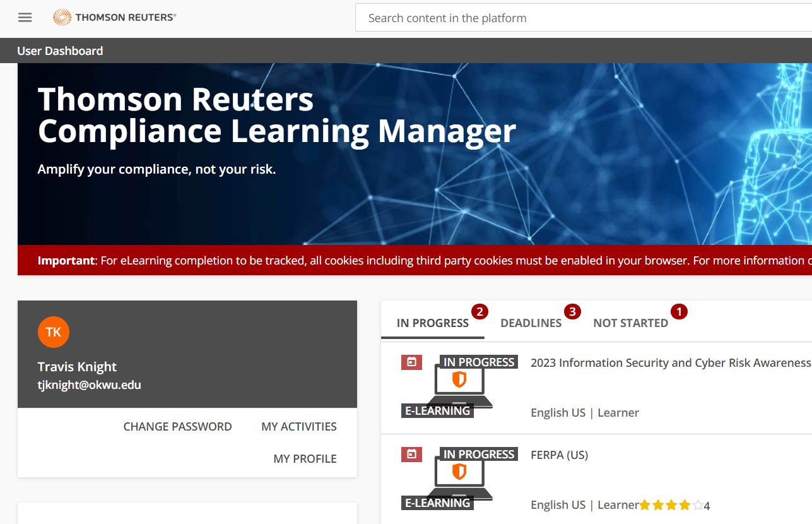Click the 'Amplify your compliance' tagline
Screen dimensions: 812x524
coord(156,169)
